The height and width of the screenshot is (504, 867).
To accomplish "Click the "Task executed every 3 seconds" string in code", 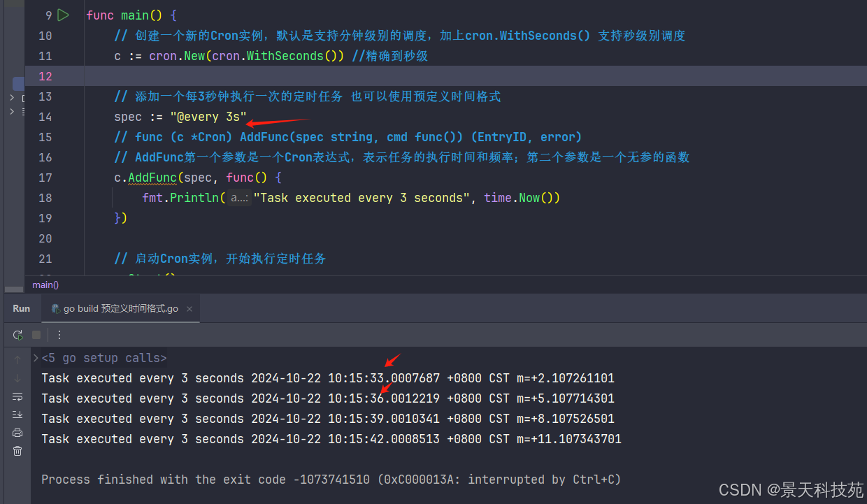I will click(x=361, y=198).
